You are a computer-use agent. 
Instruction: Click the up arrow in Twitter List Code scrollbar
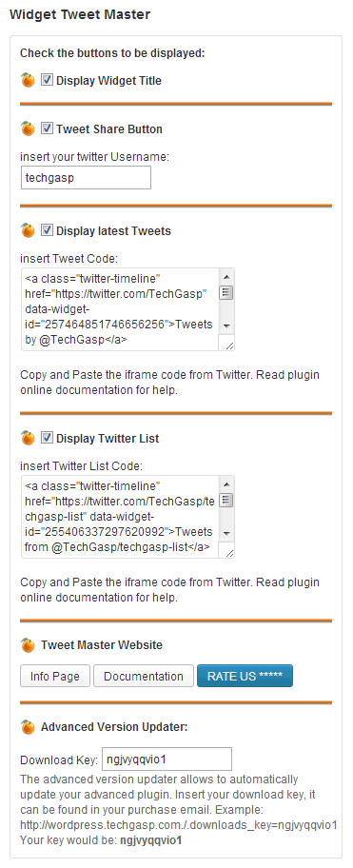226,483
